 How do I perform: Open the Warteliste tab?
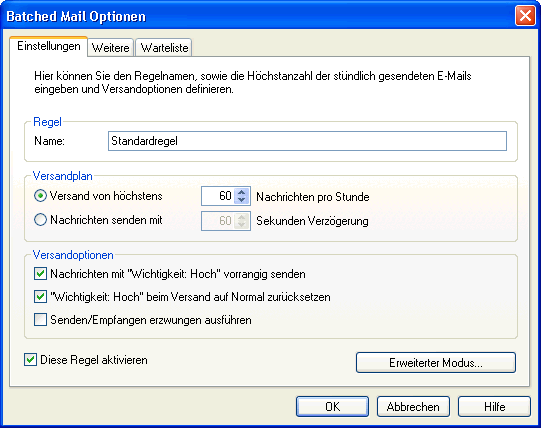click(x=164, y=48)
